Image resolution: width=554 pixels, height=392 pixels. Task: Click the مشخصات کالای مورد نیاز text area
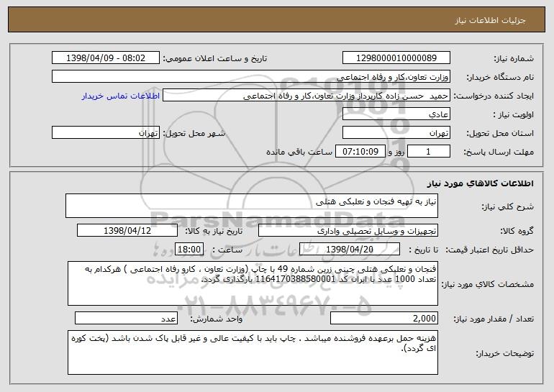point(253,283)
